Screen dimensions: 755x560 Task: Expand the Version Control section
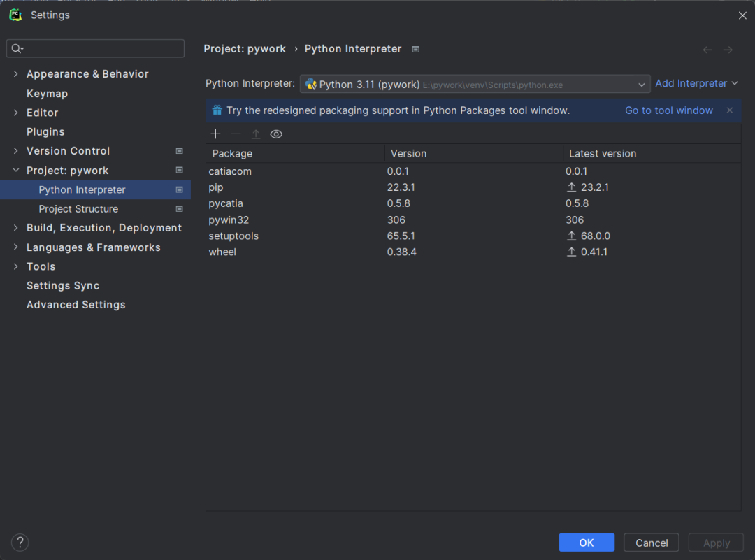[x=16, y=151]
